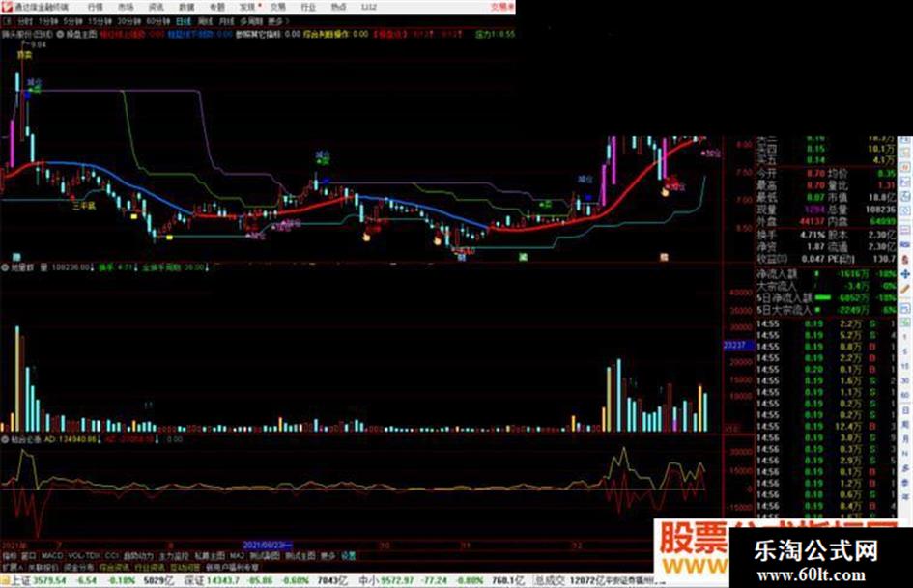Click the 今开 opening price value

[x=814, y=174]
